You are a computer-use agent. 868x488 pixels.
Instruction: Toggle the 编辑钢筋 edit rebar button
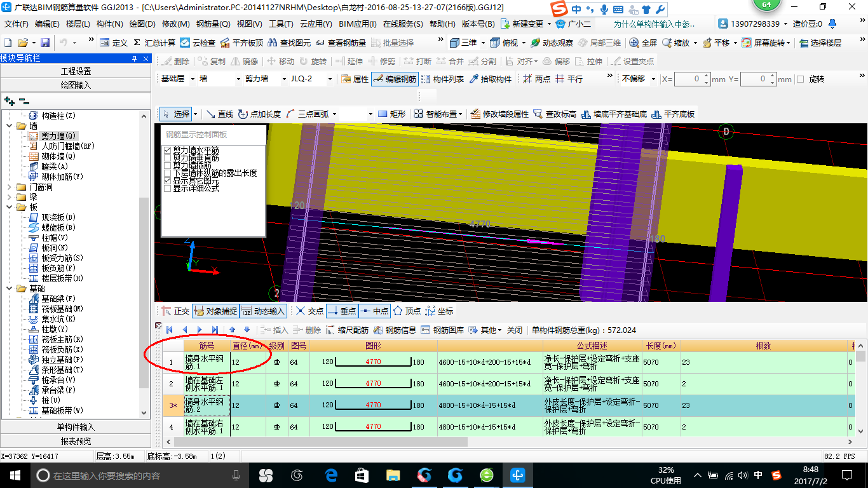[x=395, y=79]
